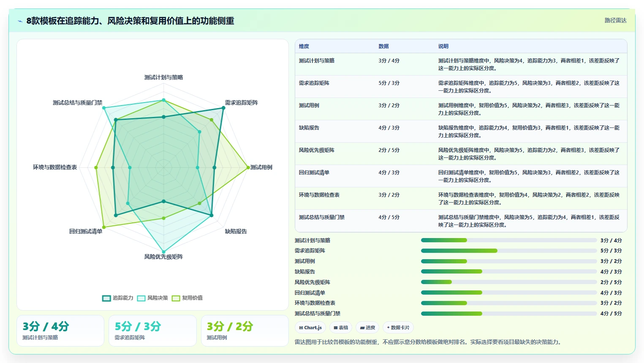
Task: Click the 测试计划与策略 axis label on the radar
Action: click(x=163, y=78)
